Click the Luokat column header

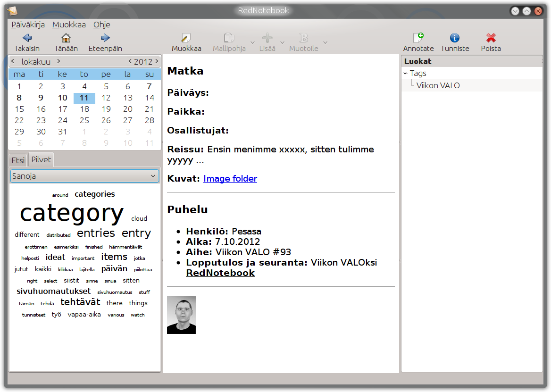[x=472, y=61]
